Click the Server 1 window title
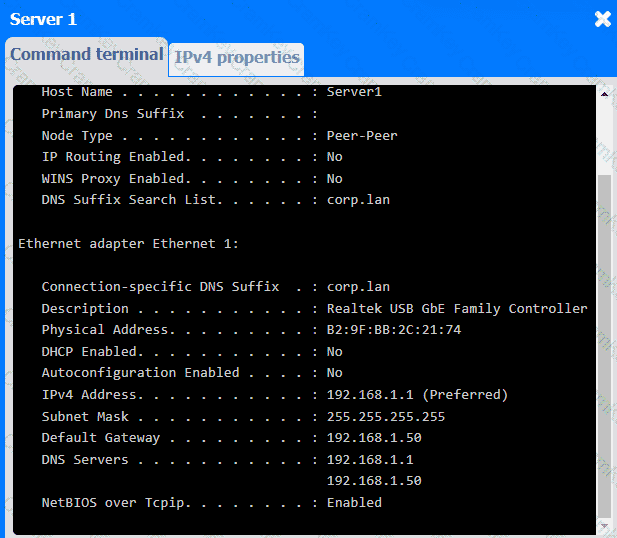The width and height of the screenshot is (617, 538). tap(43, 19)
